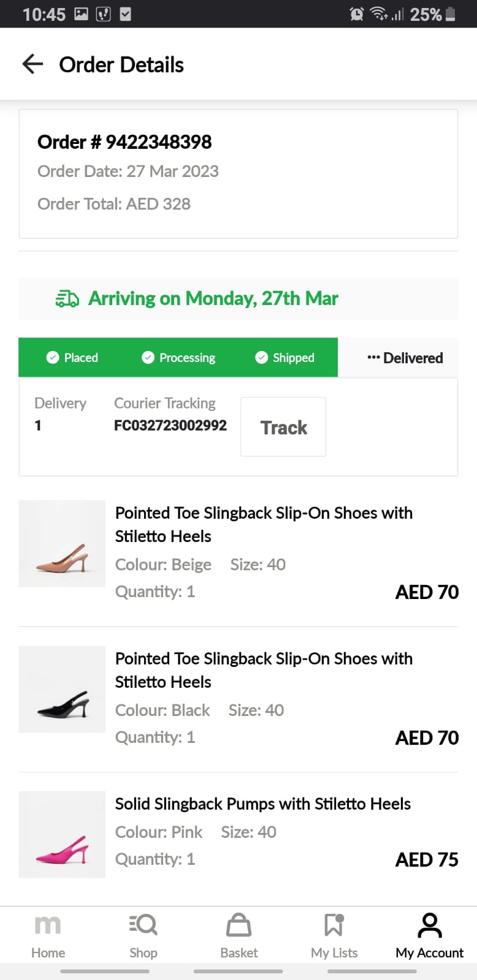Image resolution: width=477 pixels, height=980 pixels.
Task: Open the black slingback shoe thumbnail
Action: (62, 690)
